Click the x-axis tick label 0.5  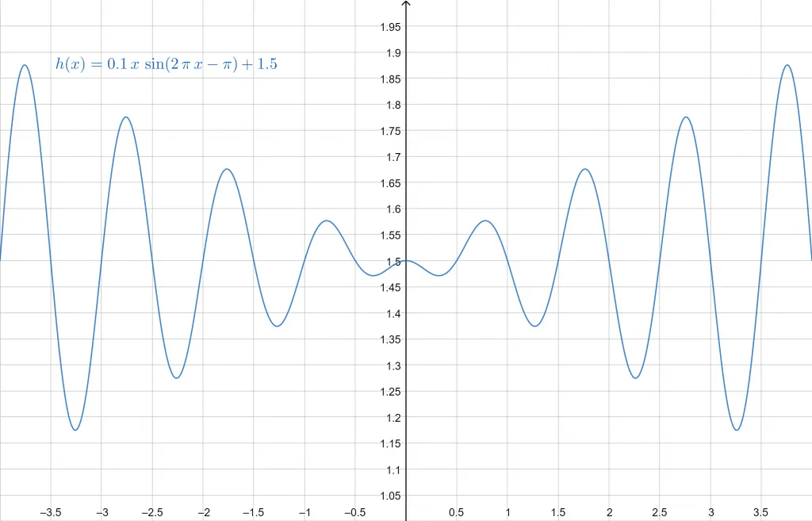click(457, 512)
